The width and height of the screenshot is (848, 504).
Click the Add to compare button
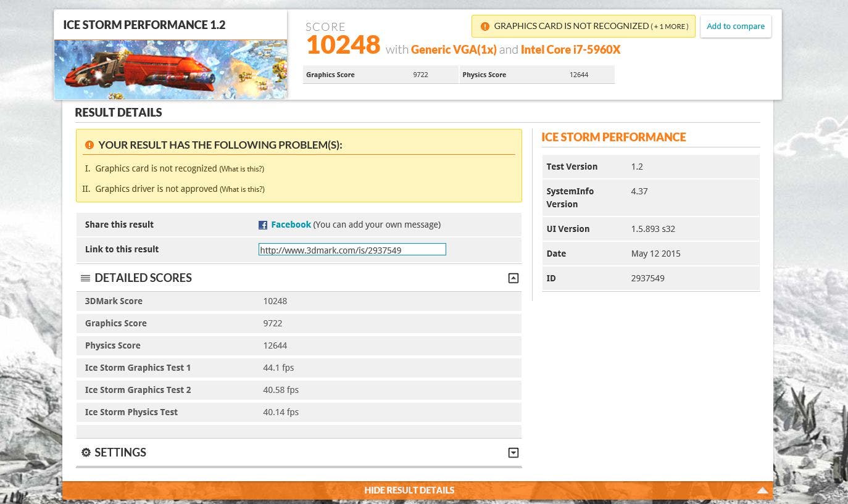click(736, 27)
